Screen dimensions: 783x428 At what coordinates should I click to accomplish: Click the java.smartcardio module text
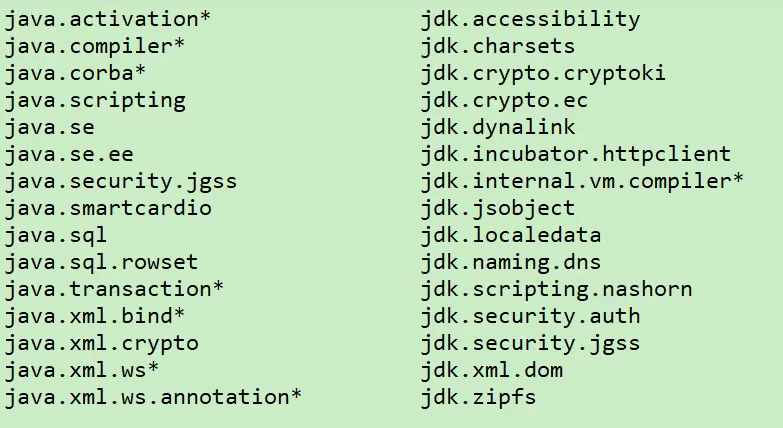click(x=108, y=208)
